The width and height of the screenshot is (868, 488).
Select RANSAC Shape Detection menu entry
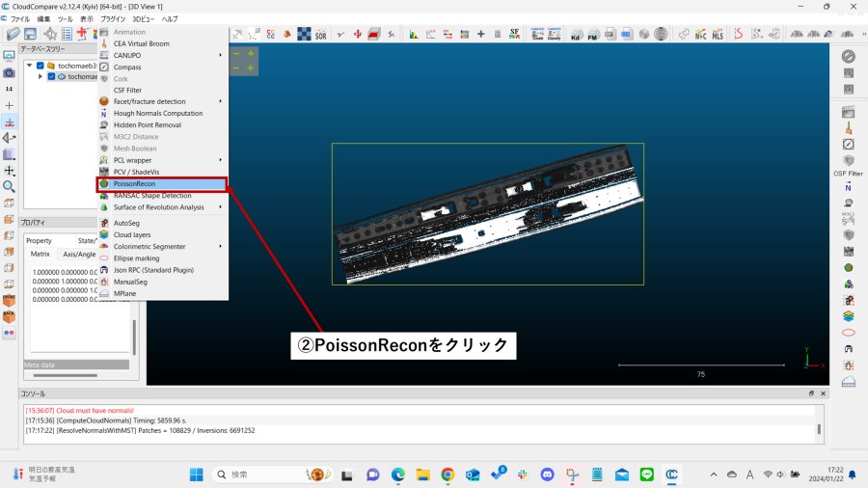(162, 196)
